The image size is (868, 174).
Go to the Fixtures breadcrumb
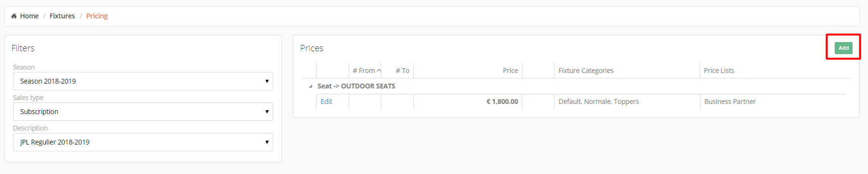(62, 16)
